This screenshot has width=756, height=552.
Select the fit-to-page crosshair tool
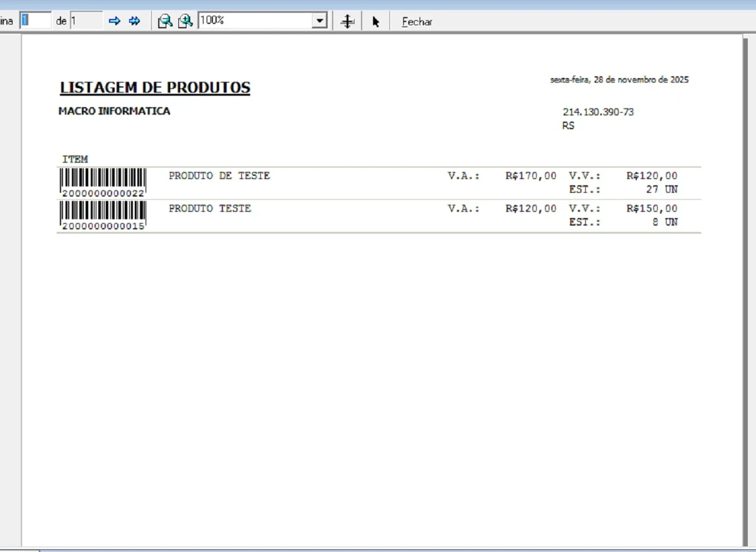pos(347,21)
